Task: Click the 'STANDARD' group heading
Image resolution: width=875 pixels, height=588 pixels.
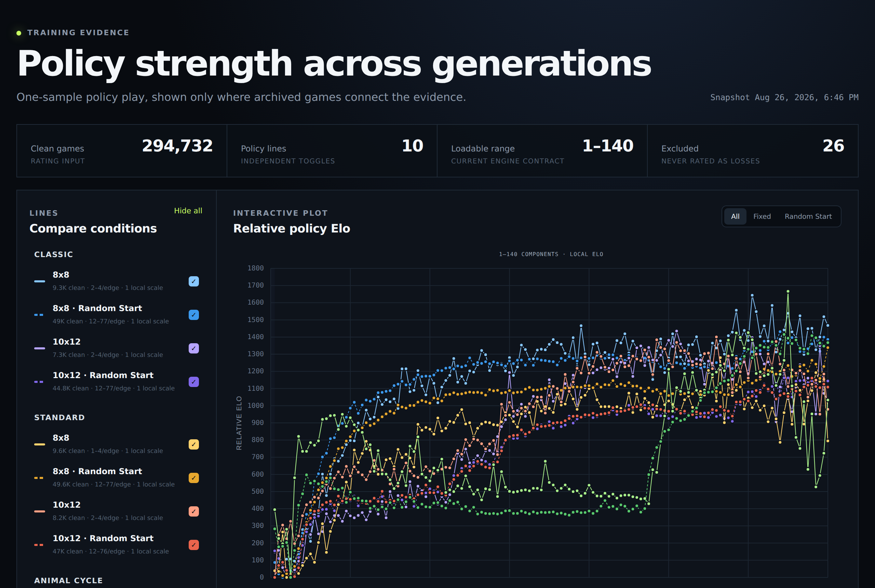Action: 59,417
